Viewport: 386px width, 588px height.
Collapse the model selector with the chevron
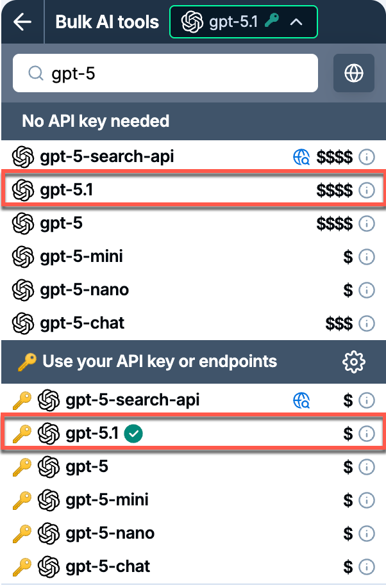pyautogui.click(x=295, y=21)
